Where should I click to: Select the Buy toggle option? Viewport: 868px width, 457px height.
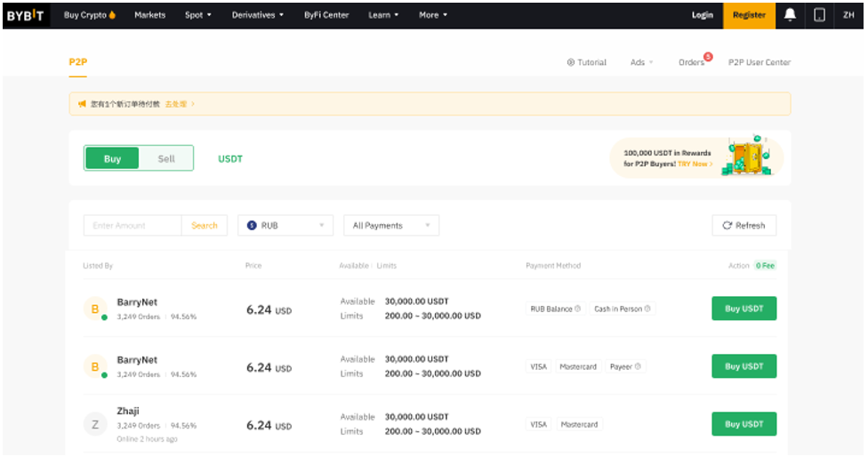pos(112,158)
